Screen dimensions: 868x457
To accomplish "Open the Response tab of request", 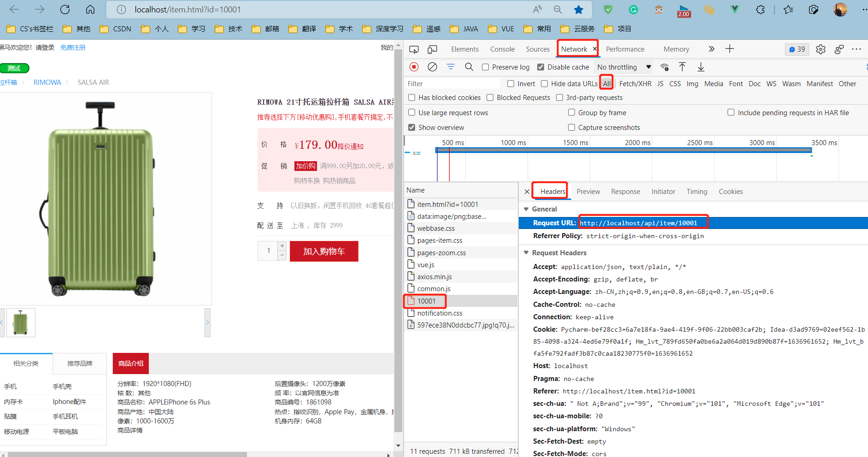I will point(626,192).
